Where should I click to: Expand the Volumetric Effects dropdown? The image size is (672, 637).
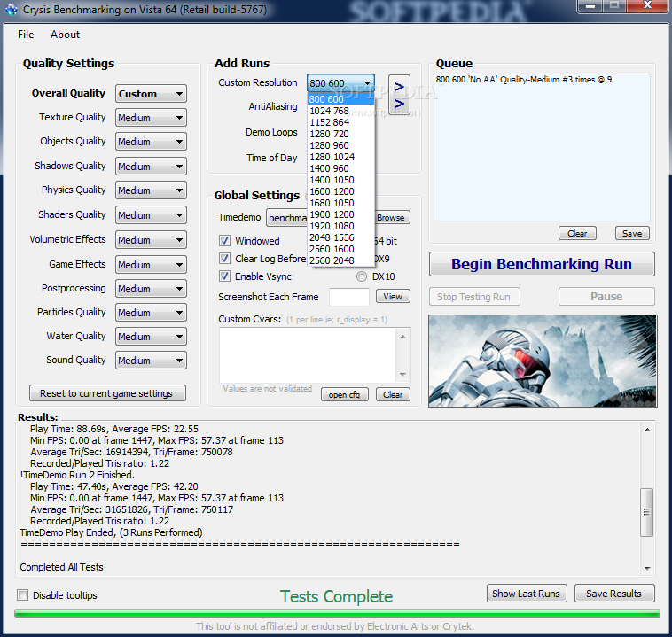tap(151, 240)
